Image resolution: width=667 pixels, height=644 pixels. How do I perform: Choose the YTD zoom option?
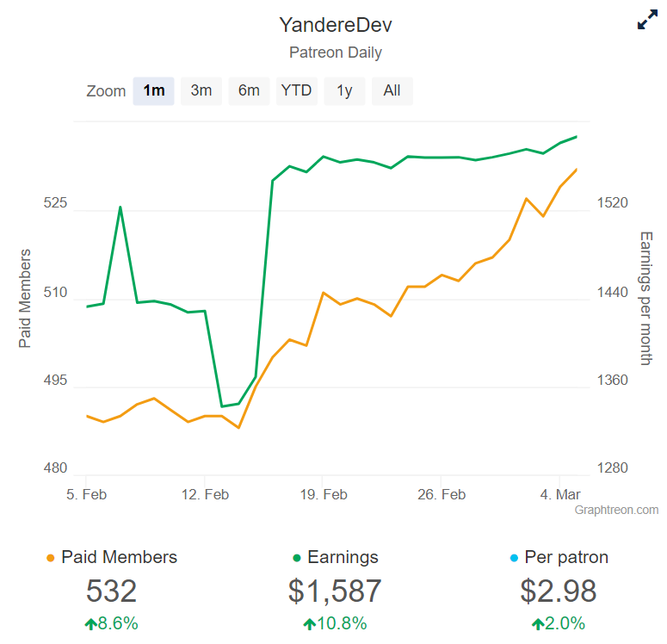(296, 90)
